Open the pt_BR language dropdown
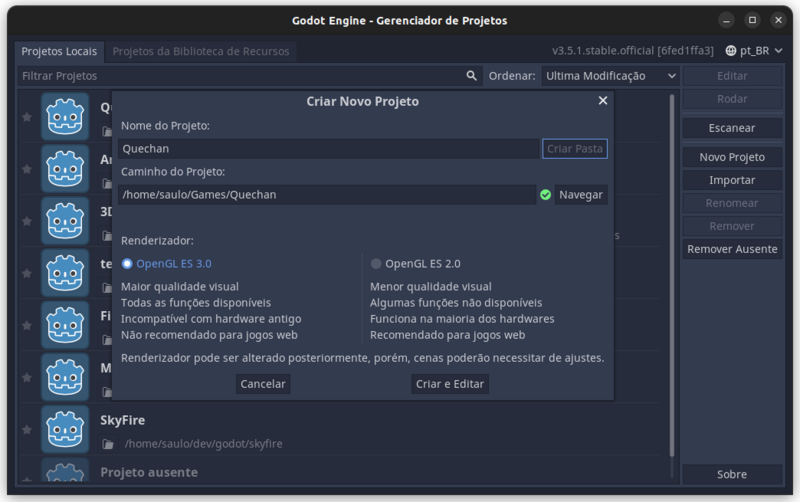 click(754, 51)
